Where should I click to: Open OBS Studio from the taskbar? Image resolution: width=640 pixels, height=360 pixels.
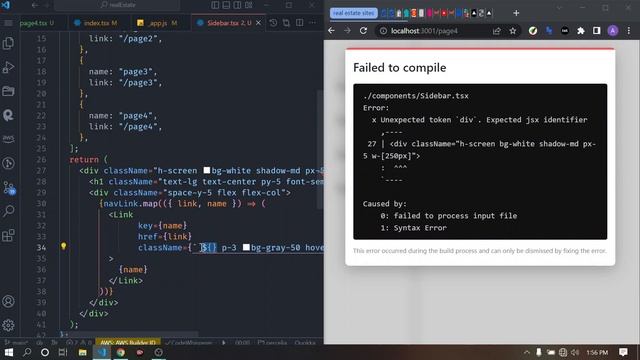click(x=159, y=352)
